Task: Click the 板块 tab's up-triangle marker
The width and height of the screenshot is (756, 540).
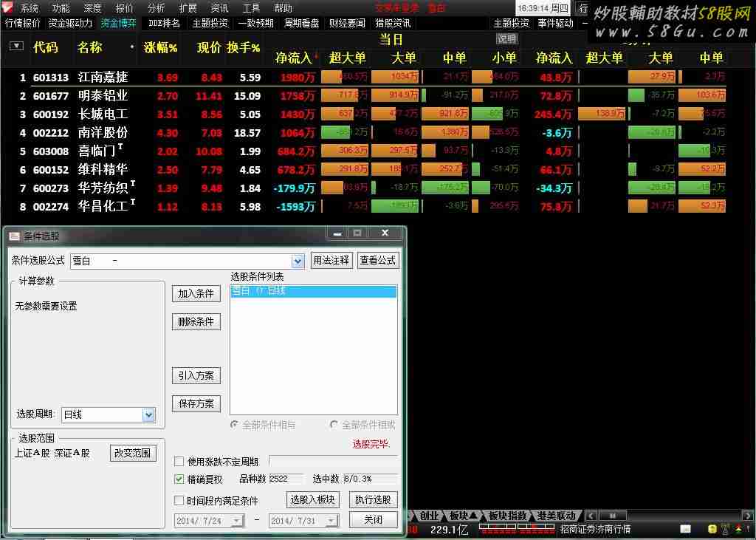Action: pyautogui.click(x=473, y=516)
